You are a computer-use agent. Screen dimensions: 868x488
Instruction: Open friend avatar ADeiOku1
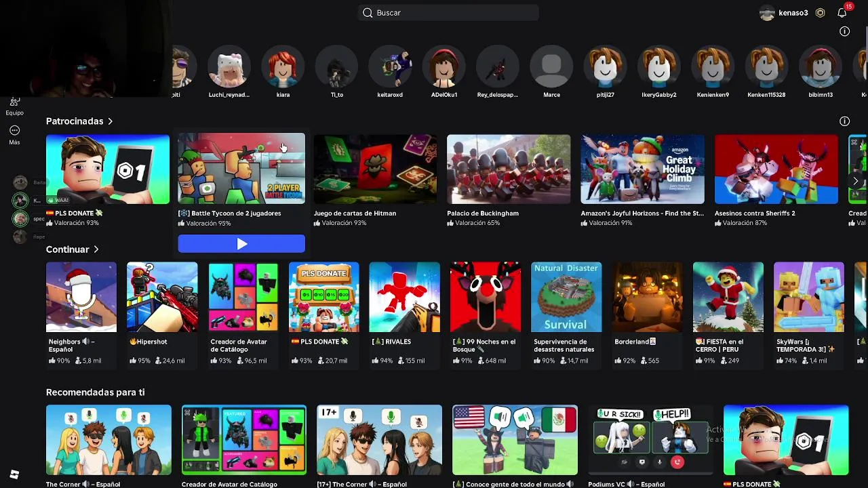point(444,68)
